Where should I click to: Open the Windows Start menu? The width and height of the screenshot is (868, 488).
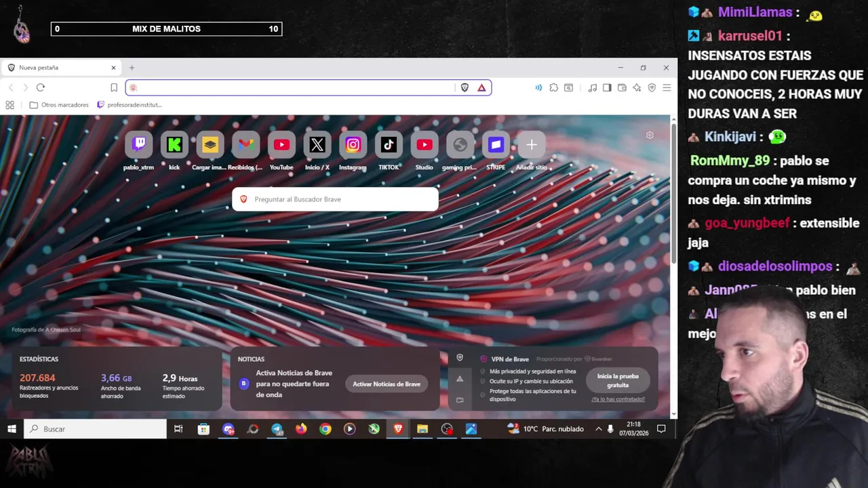(x=12, y=429)
